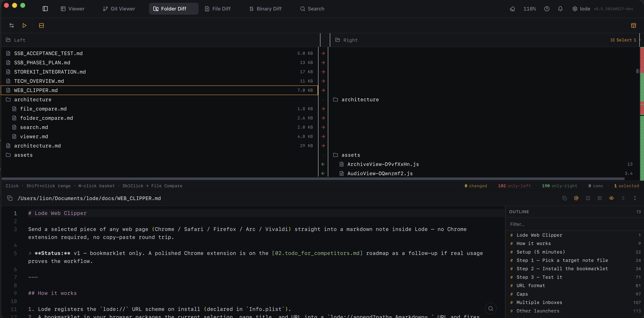This screenshot has height=318, width=644.
Task: Copy file path icon beside WEB_CLIPPER.md path
Action: click(10, 198)
